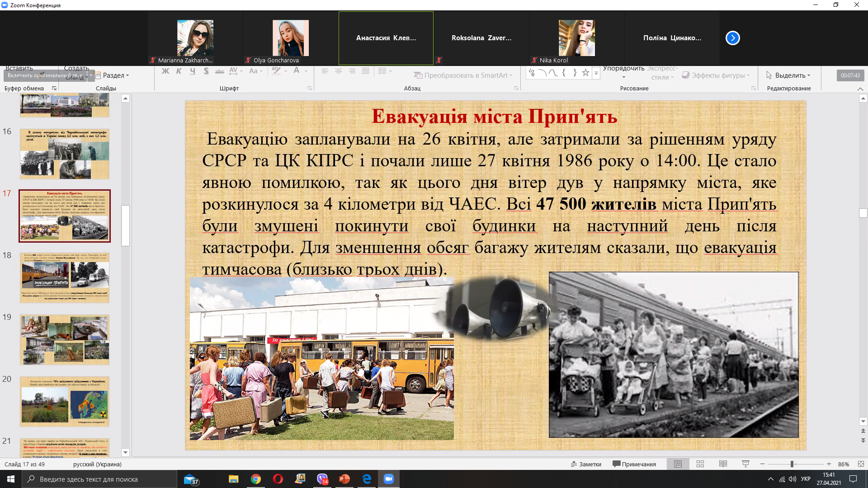Collapse the ribbon with chevron
868x488 pixels.
click(860, 89)
